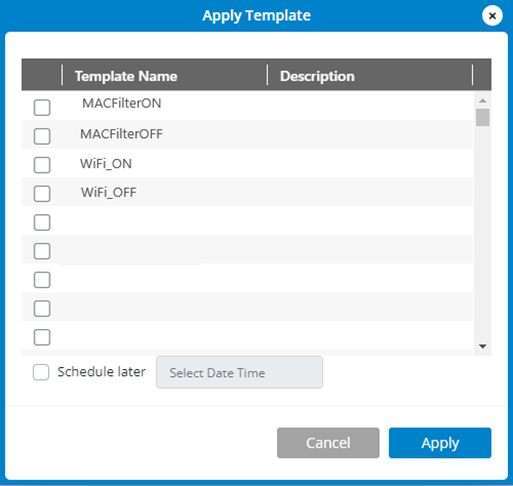The width and height of the screenshot is (513, 486).
Task: Click the MACFilterOFF template name
Action: point(121,134)
